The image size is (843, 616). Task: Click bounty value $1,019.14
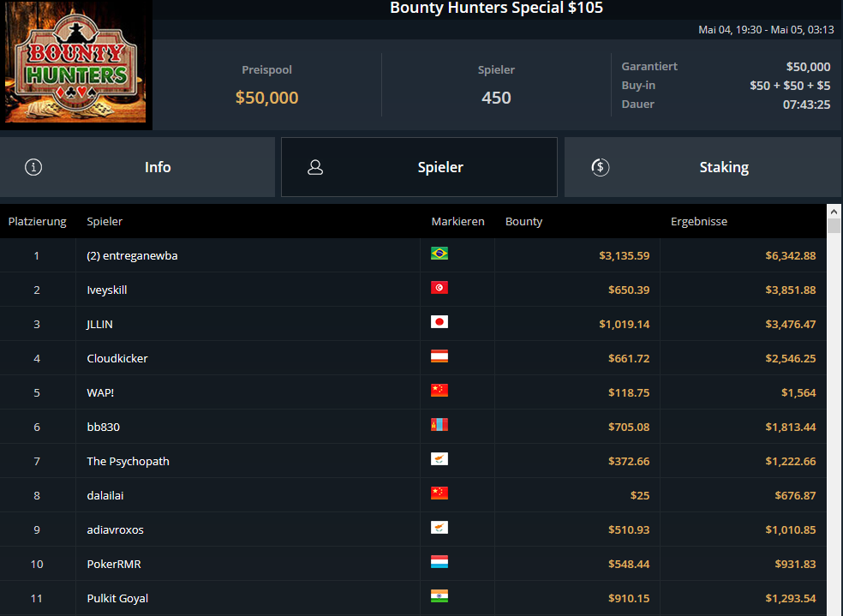(x=625, y=324)
